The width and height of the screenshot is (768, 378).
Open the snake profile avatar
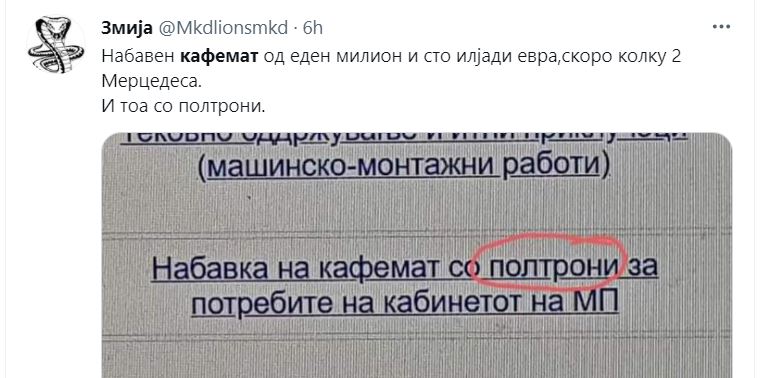point(53,45)
